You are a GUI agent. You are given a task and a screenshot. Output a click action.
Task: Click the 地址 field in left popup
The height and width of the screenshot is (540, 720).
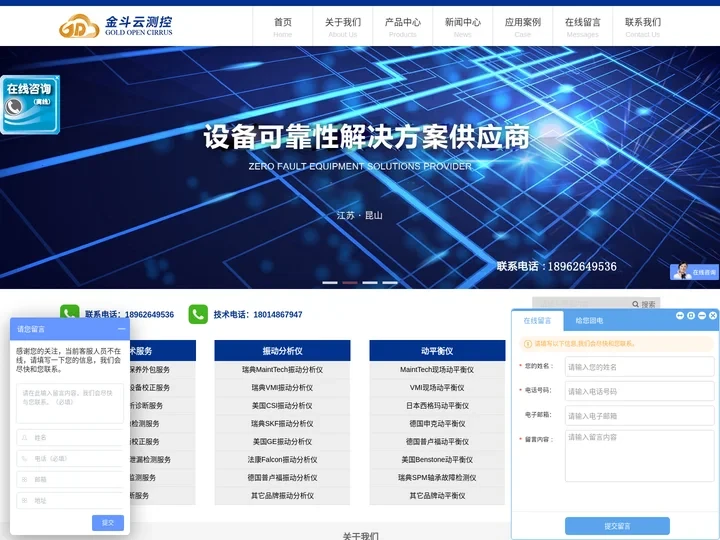click(70, 500)
